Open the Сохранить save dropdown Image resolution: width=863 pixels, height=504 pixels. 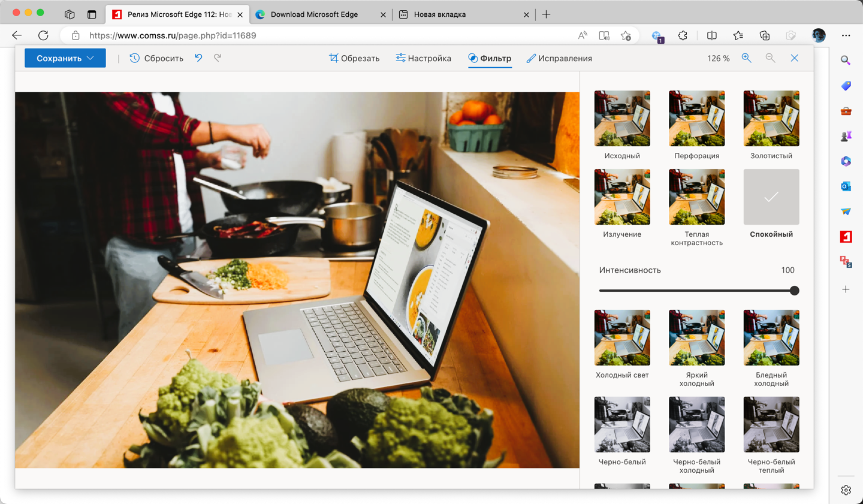[x=65, y=58]
